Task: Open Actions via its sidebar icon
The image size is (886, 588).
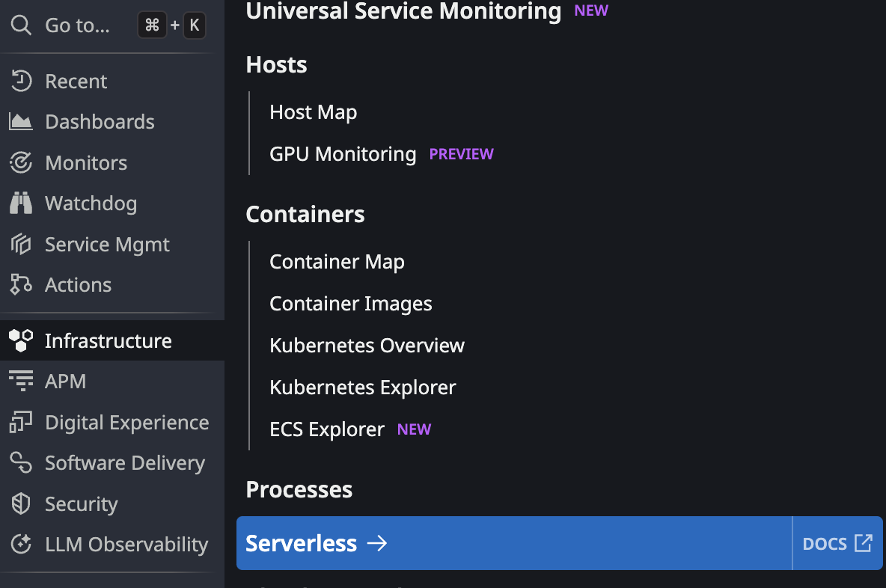Action: pos(20,284)
